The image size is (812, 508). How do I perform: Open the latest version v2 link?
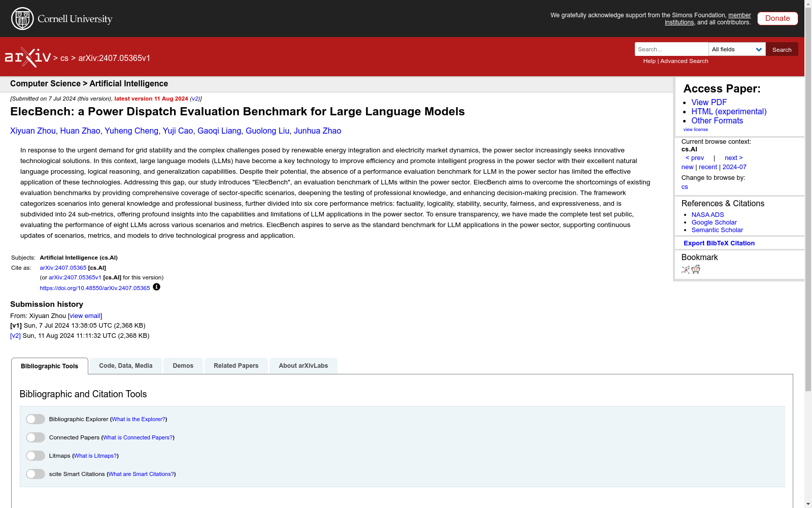[x=195, y=99]
